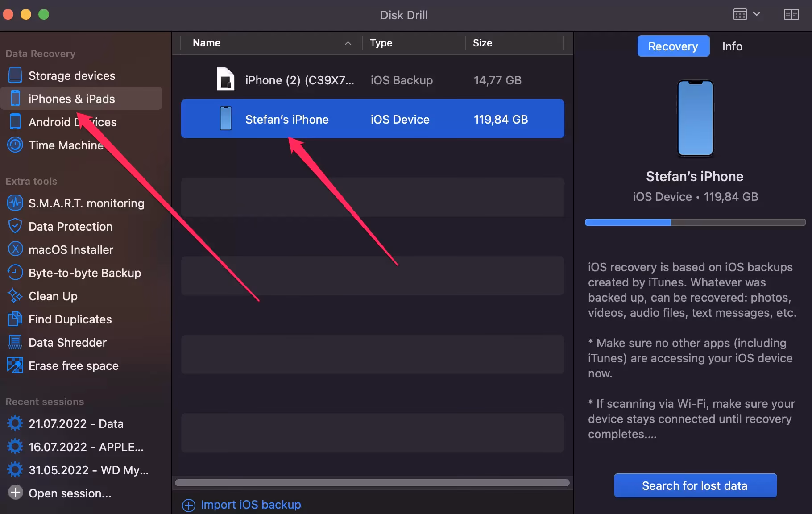
Task: Select the Time Machine icon
Action: point(15,145)
